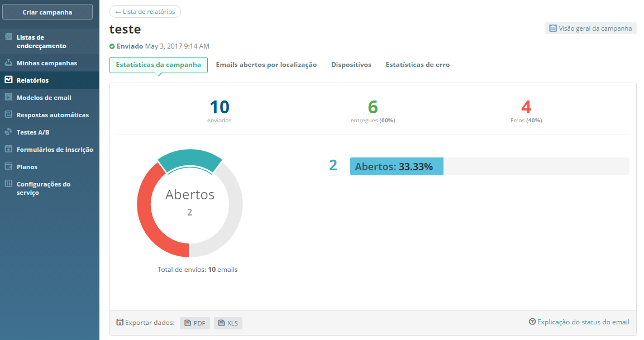Export data as XLS
The image size is (644, 340).
click(228, 323)
